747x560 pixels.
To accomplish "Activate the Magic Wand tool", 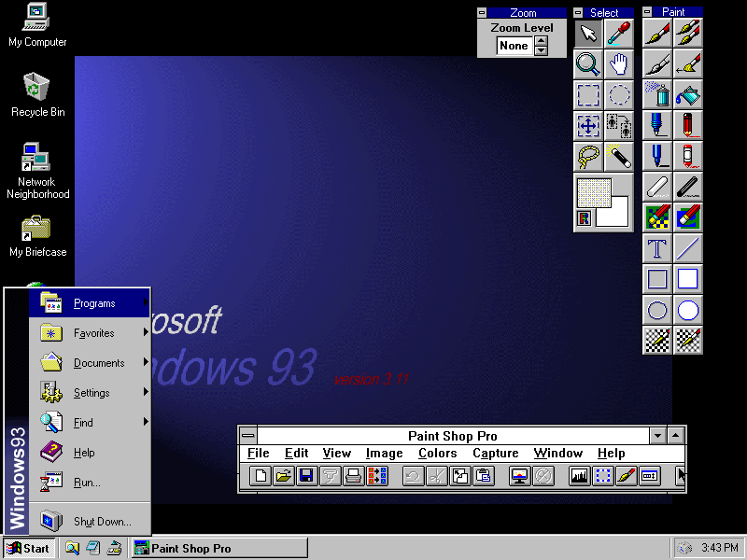I will pos(619,155).
